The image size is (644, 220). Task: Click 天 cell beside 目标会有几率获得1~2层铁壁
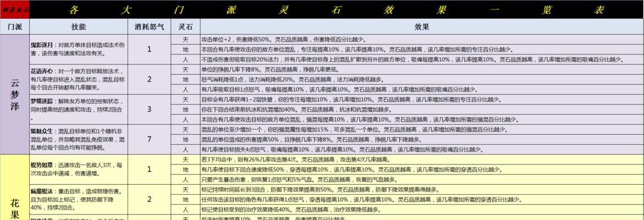pyautogui.click(x=185, y=100)
